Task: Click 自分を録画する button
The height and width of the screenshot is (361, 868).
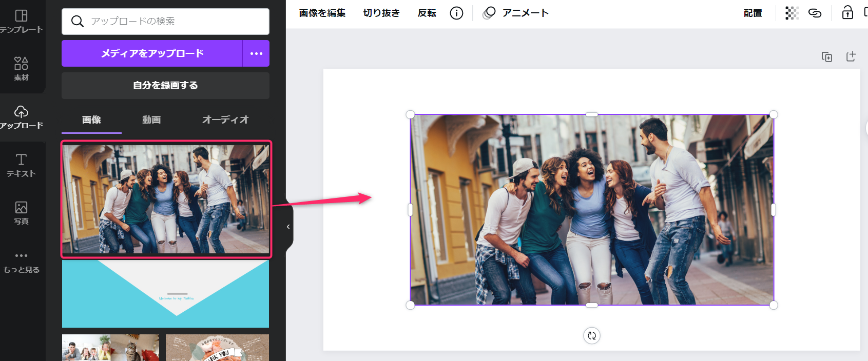Action: (165, 86)
